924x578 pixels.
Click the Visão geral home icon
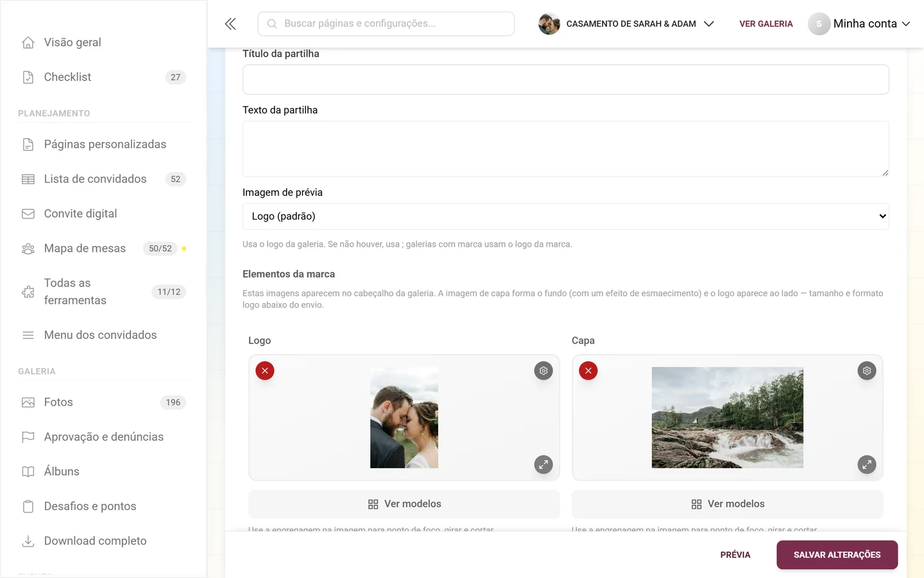(28, 42)
